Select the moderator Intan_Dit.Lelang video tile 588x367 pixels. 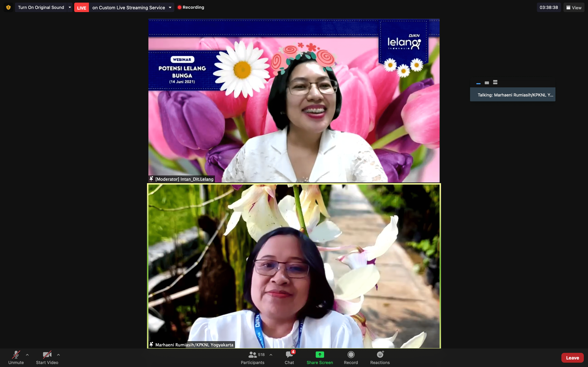tap(294, 101)
